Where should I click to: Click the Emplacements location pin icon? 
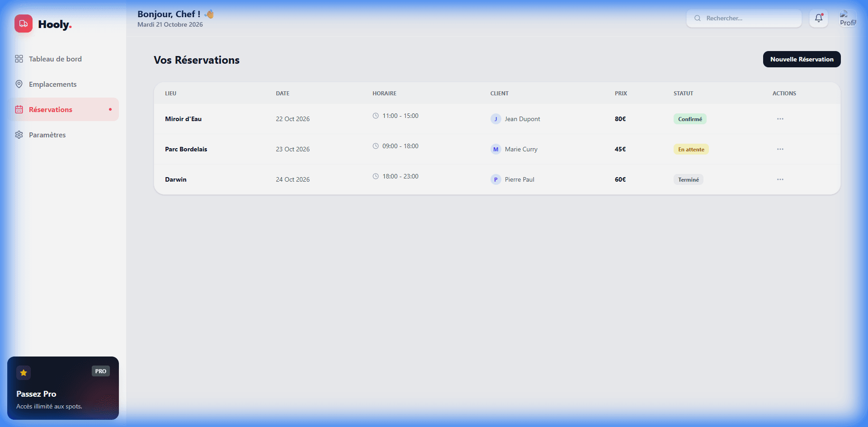click(x=19, y=84)
